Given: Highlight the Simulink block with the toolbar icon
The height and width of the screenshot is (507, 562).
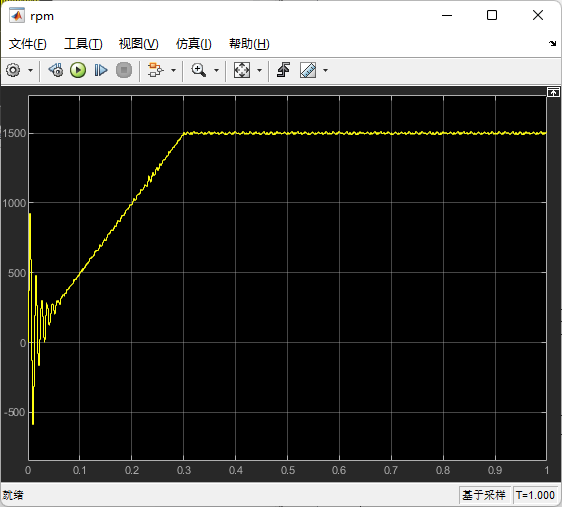Looking at the screenshot, I should (156, 70).
